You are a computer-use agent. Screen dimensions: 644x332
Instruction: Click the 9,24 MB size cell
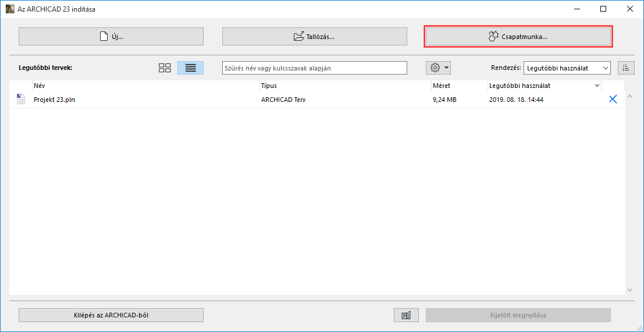pyautogui.click(x=445, y=100)
